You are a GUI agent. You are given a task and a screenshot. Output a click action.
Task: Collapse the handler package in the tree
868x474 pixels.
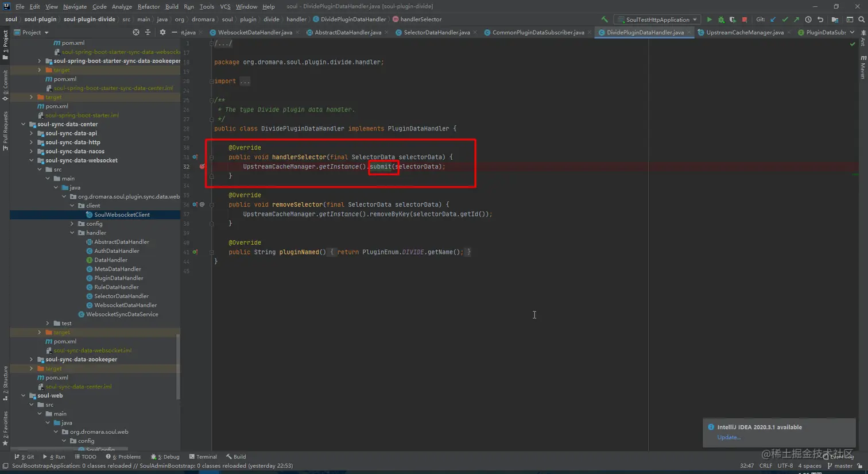[x=72, y=233]
